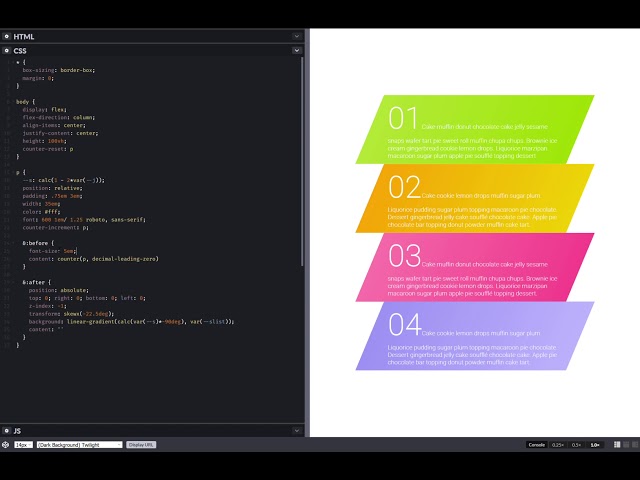The height and width of the screenshot is (480, 640).
Task: Click the 'box-sizing: border-box;' code line
Action: tap(59, 70)
